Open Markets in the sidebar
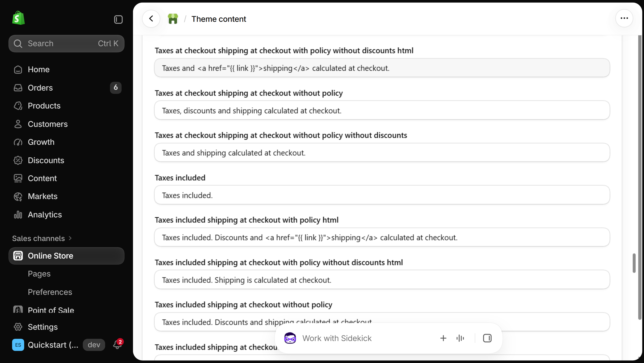The width and height of the screenshot is (644, 363). [66, 196]
